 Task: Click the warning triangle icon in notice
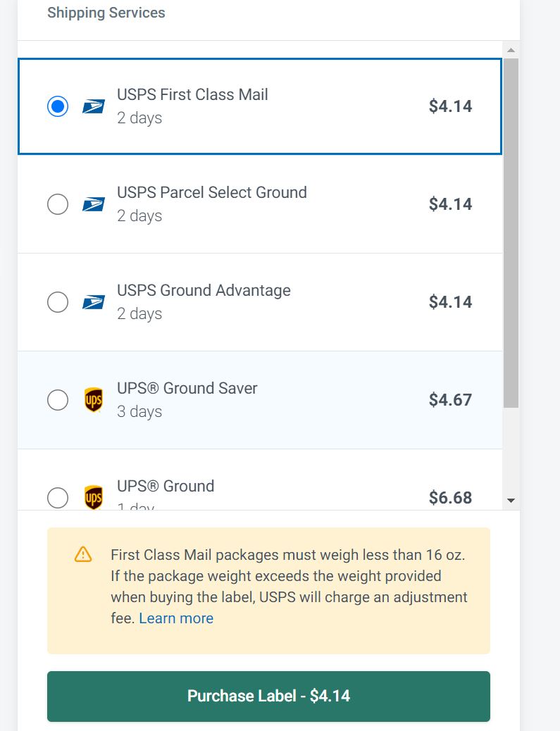click(x=83, y=554)
